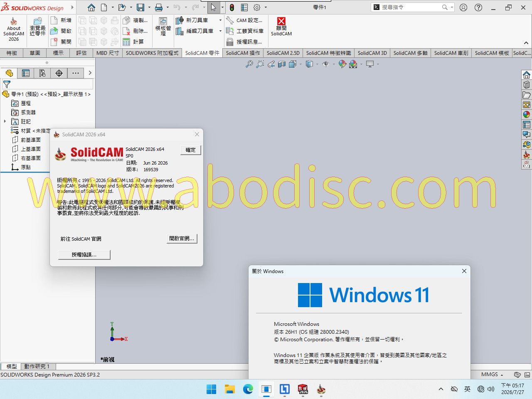The image size is (532, 399).
Task: Click 關閉 close CAM part command
Action: point(61,42)
